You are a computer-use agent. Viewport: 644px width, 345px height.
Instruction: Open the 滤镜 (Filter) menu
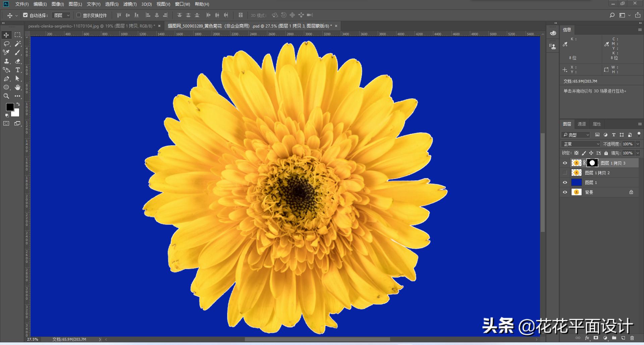(x=130, y=4)
